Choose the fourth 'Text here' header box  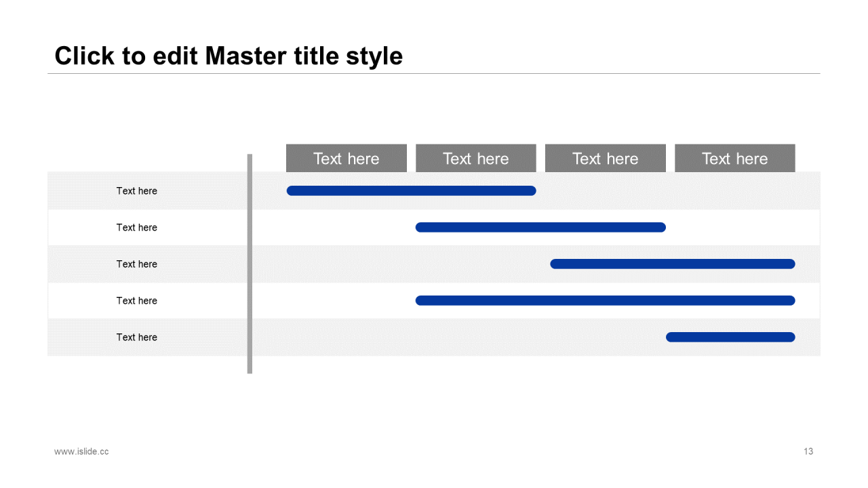(x=735, y=158)
